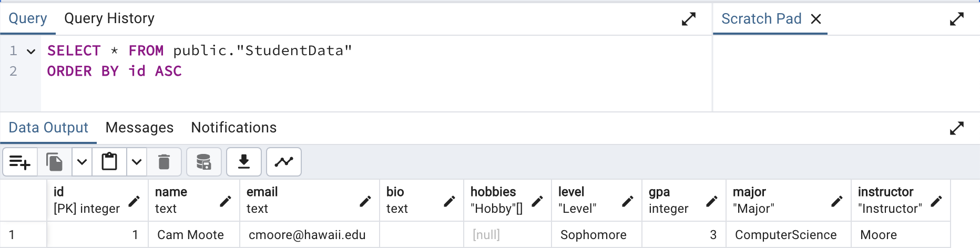This screenshot has width=980, height=248.
Task: Collapse the code fold on line 1
Action: pyautogui.click(x=31, y=51)
